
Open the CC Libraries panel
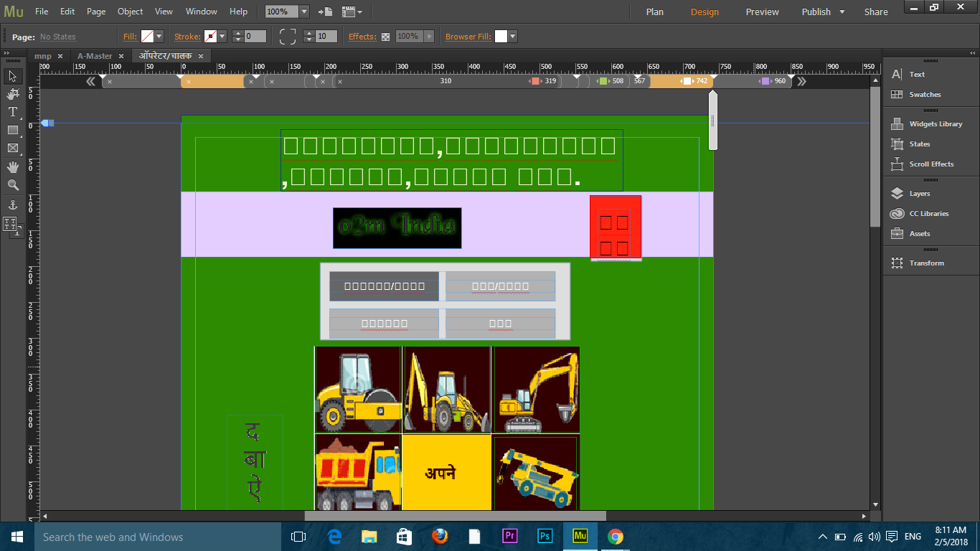928,213
